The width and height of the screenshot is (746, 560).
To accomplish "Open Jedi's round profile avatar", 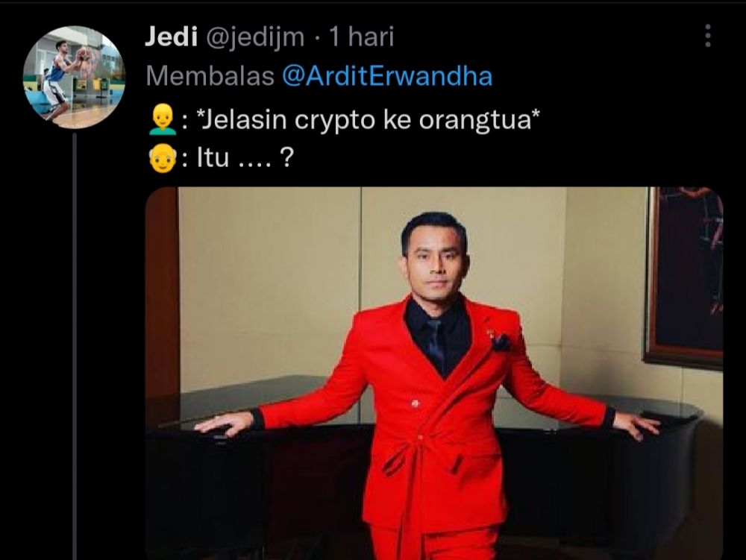I will pos(74,78).
